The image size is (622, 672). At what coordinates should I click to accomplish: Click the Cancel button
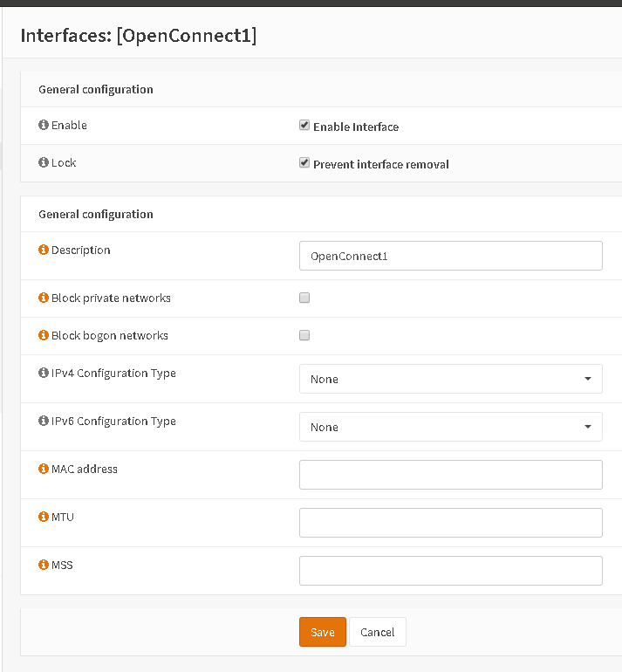pyautogui.click(x=378, y=633)
